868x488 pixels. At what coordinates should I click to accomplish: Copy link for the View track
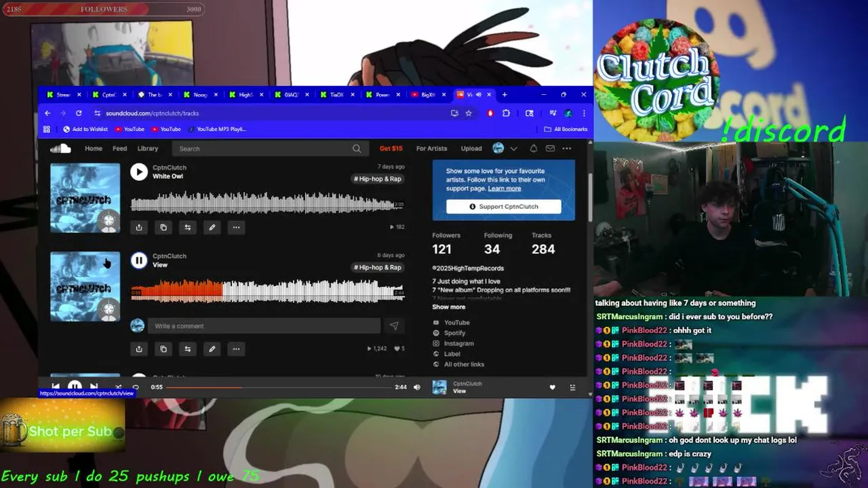163,349
